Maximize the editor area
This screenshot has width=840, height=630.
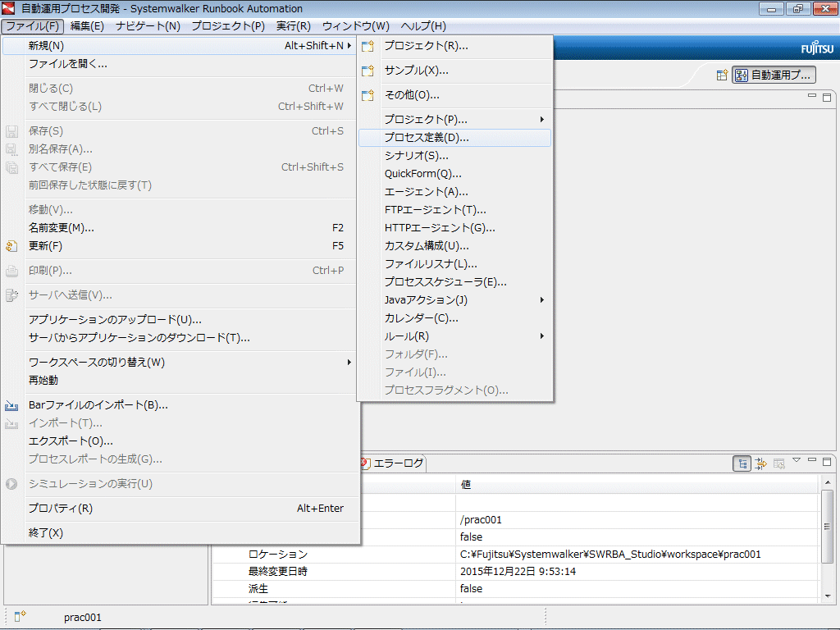[827, 97]
